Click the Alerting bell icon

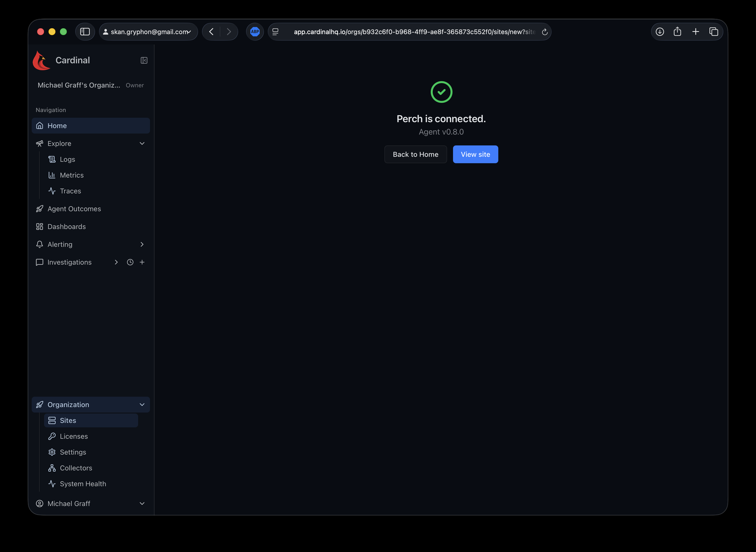[x=40, y=245]
